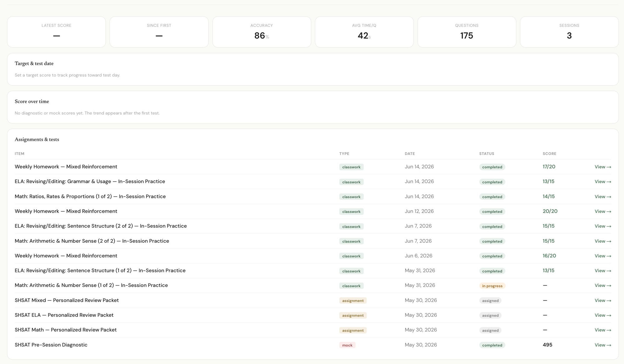This screenshot has height=364, width=624.
Task: Click 'Set a target score' hint text
Action: pos(67,75)
